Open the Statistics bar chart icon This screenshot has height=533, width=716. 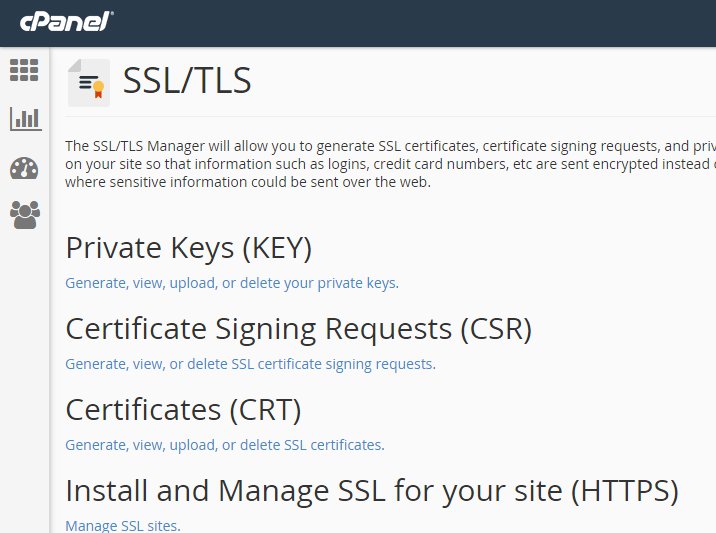click(24, 119)
